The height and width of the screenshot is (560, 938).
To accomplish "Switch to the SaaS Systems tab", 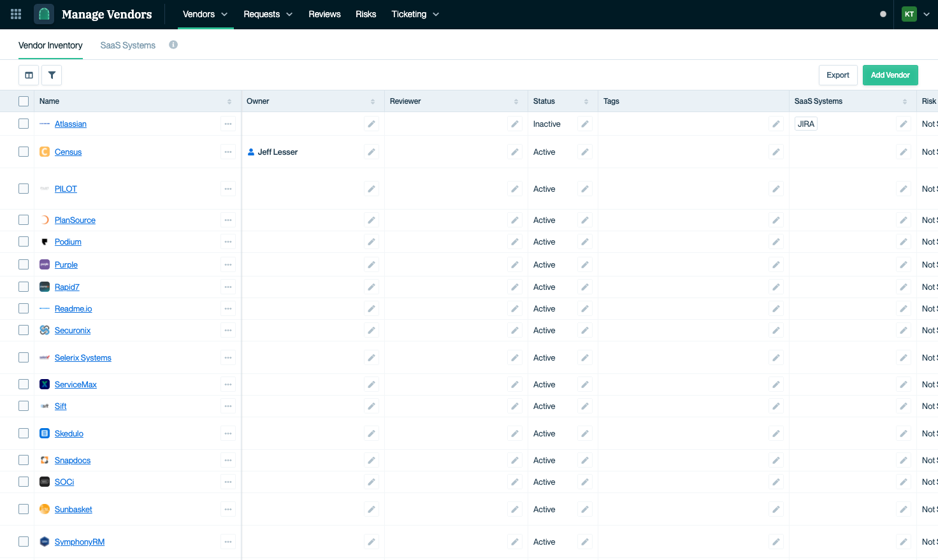I will coord(128,45).
